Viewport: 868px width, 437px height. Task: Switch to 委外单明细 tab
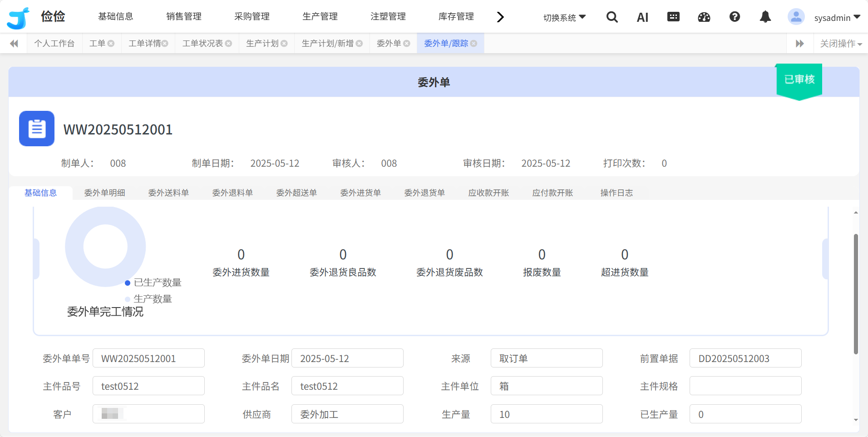[x=104, y=193]
